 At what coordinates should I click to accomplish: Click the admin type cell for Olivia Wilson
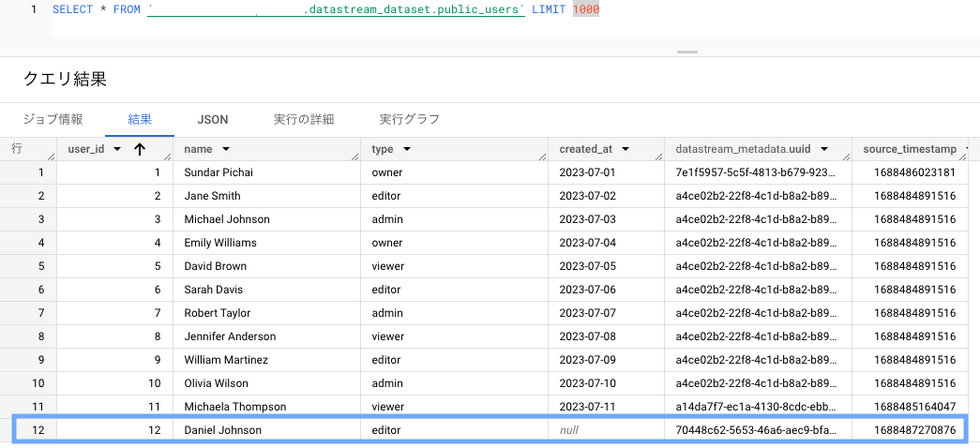pos(455,383)
